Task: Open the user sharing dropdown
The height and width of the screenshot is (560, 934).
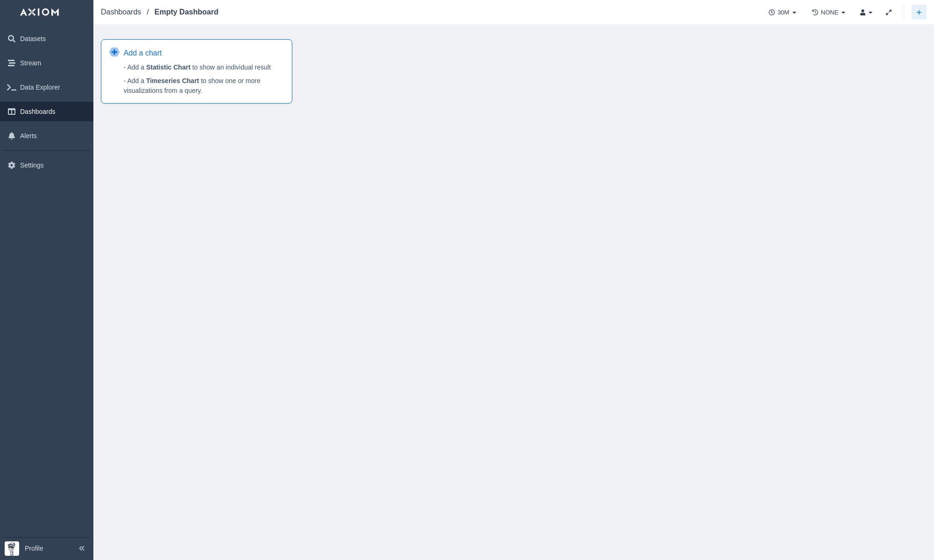Action: coord(866,13)
